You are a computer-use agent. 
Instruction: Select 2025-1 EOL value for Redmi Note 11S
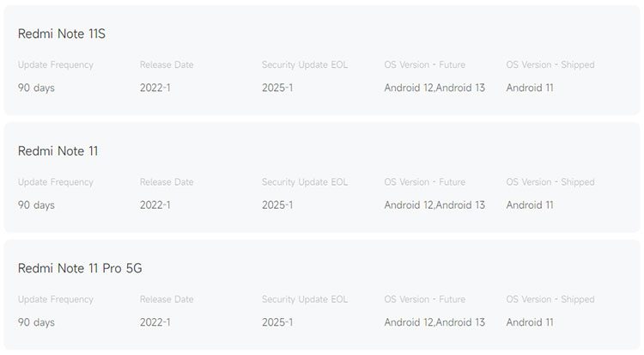[x=277, y=88]
